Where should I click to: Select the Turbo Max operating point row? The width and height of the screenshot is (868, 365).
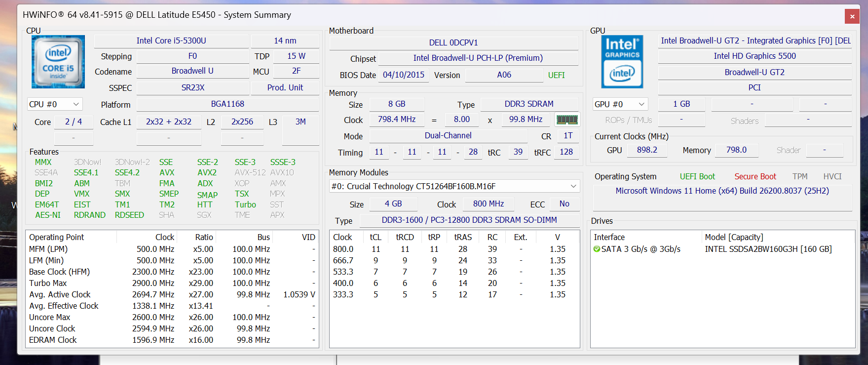(x=172, y=283)
